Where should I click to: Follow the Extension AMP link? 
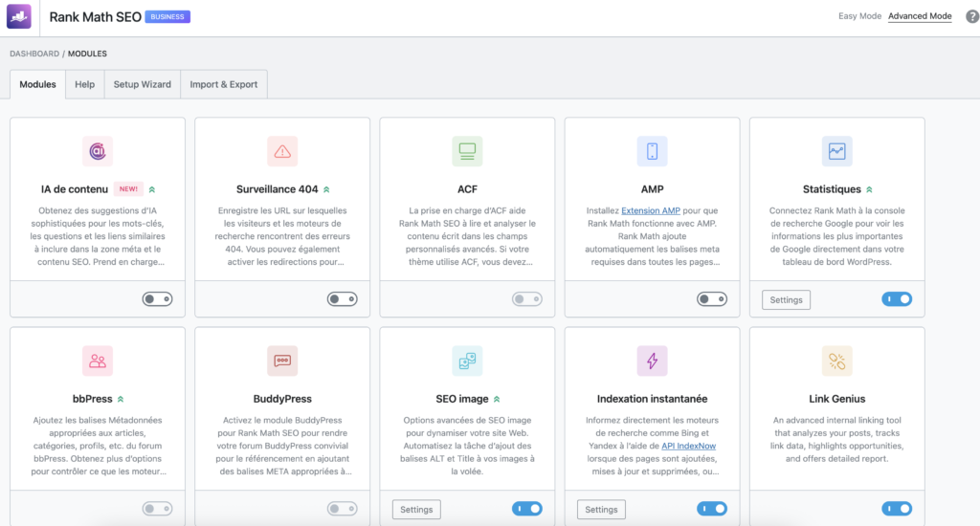pyautogui.click(x=651, y=210)
